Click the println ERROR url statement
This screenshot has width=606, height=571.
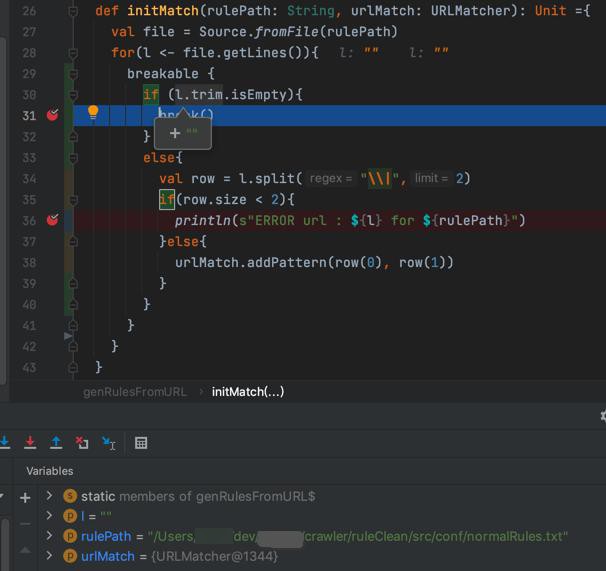pyautogui.click(x=350, y=221)
